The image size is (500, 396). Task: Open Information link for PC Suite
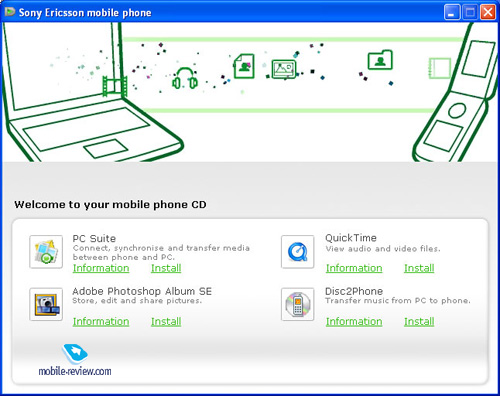point(101,268)
